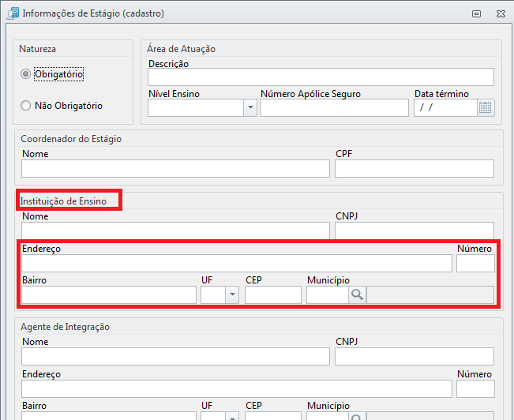Click the Agente de Integração CNPJ field
Image resolution: width=514 pixels, height=420 pixels.
(x=415, y=356)
